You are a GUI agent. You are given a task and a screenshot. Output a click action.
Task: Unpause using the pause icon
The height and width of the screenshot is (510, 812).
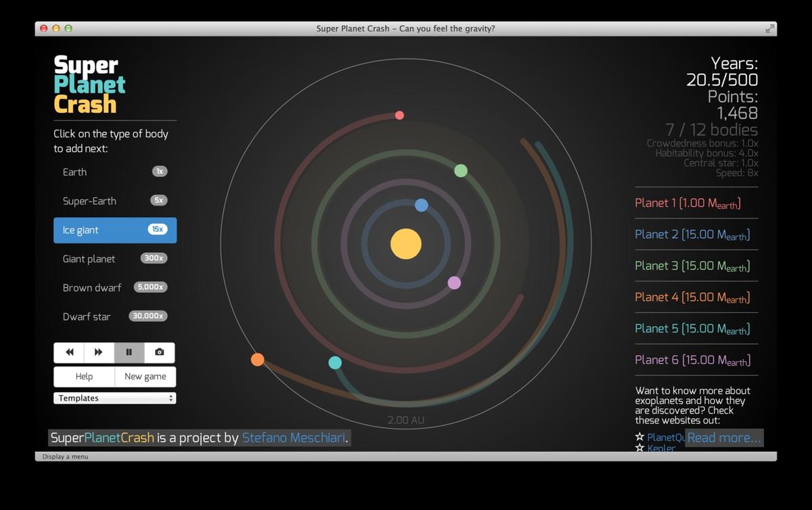click(x=129, y=352)
